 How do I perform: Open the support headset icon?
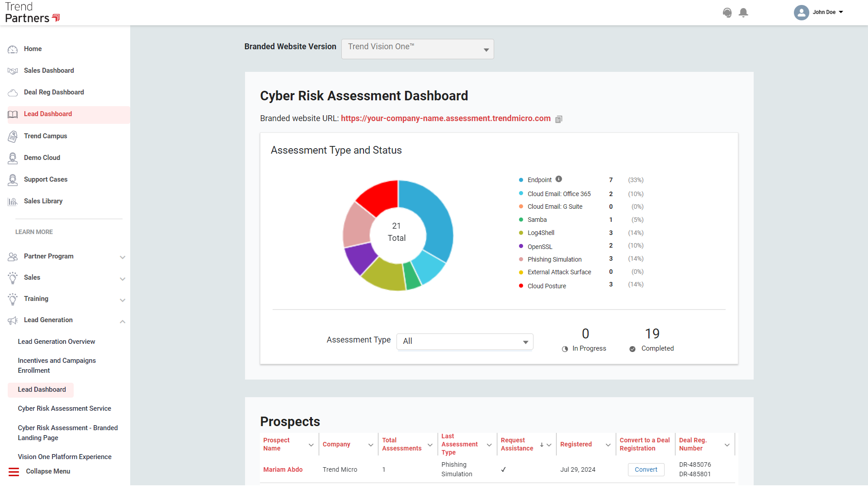pos(727,13)
